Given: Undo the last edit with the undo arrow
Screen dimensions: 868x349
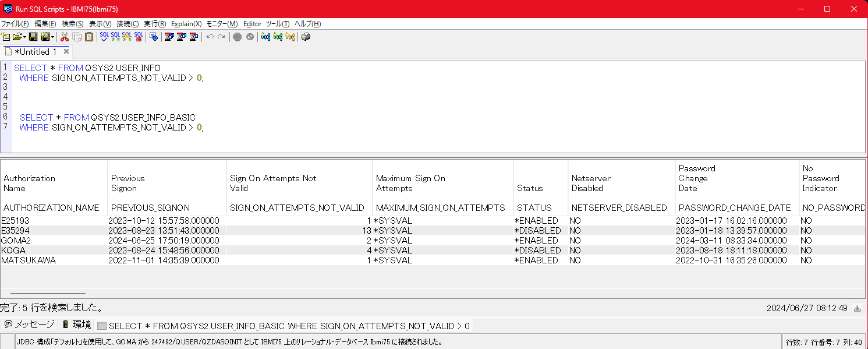Looking at the screenshot, I should point(209,37).
